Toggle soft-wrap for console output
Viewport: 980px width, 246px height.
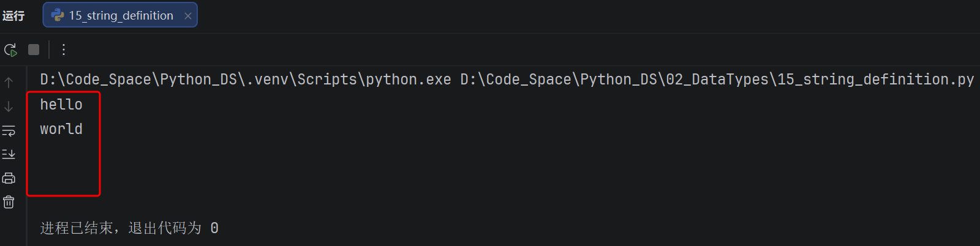pos(9,130)
